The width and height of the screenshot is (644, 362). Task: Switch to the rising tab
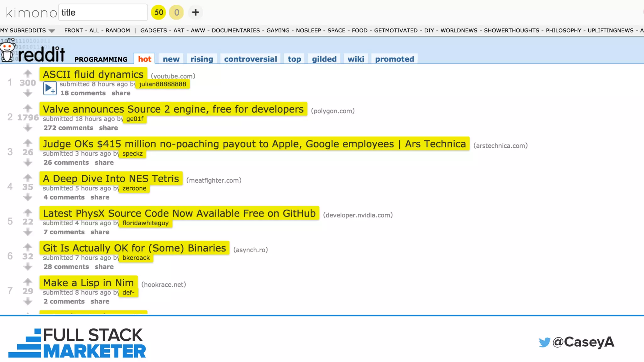202,59
